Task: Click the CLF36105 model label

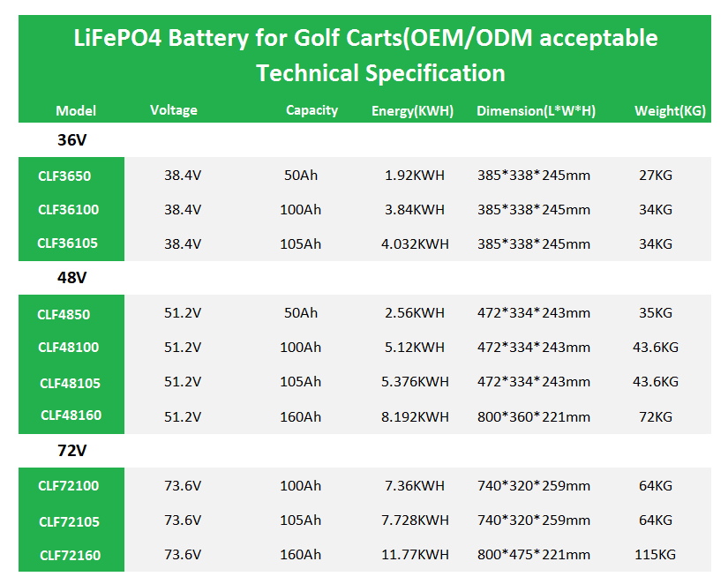Action: (69, 243)
